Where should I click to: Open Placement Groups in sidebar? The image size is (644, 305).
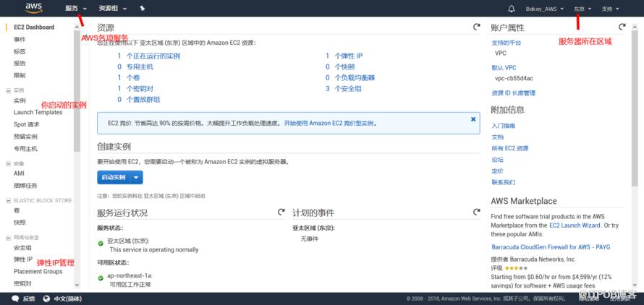coord(38,271)
